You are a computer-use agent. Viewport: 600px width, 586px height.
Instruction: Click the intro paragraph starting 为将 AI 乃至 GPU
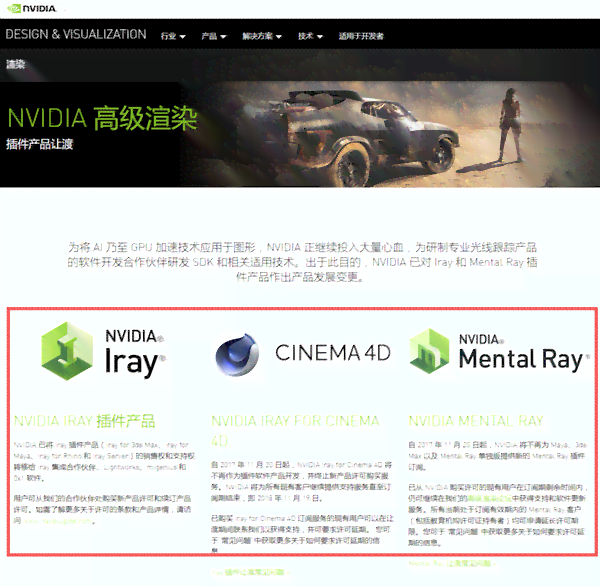[302, 262]
